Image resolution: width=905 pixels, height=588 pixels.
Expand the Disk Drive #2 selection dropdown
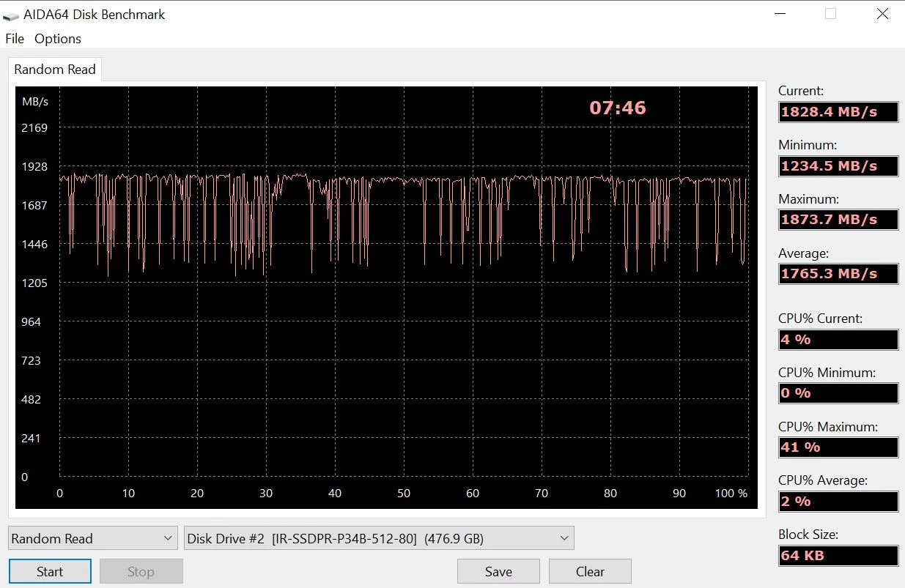379,538
